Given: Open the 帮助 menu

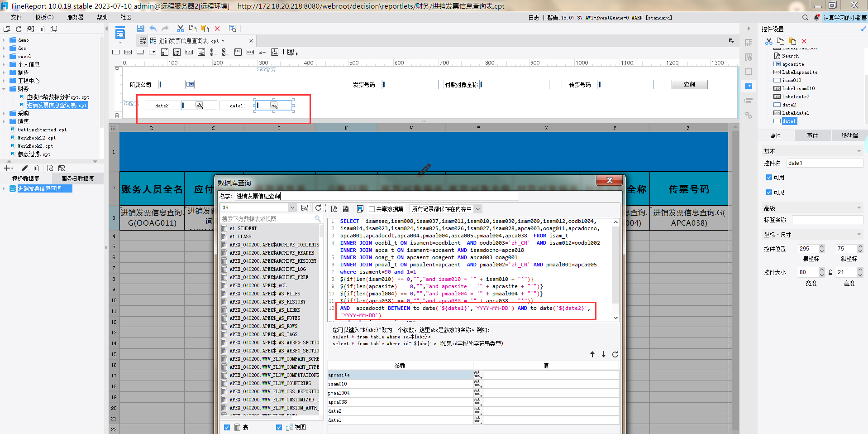Looking at the screenshot, I should click(x=102, y=17).
